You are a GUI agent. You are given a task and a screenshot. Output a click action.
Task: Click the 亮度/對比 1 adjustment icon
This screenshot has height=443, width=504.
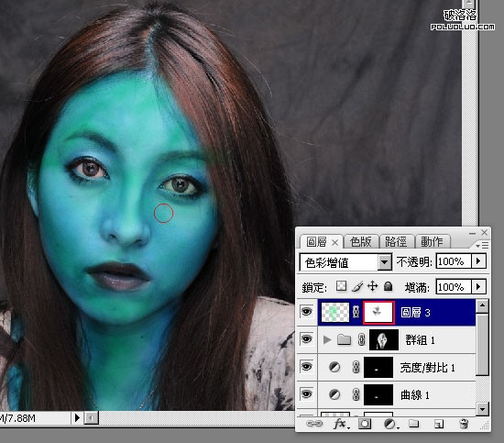334,367
